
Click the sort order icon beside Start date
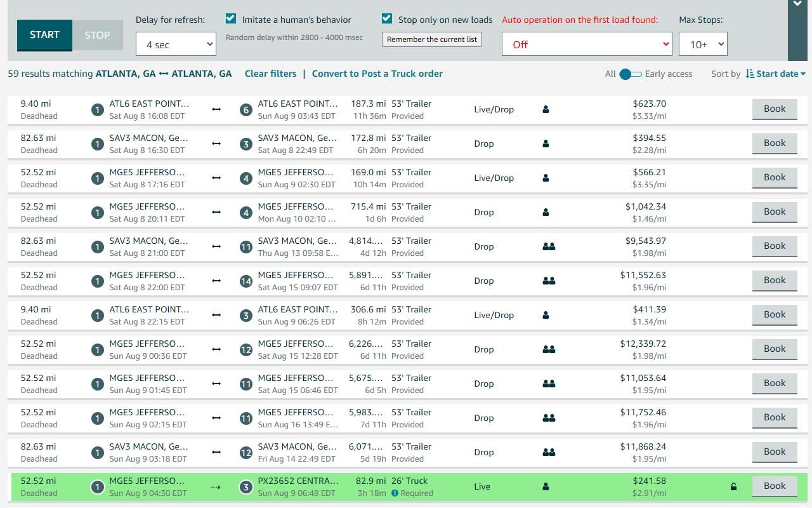pyautogui.click(x=750, y=74)
